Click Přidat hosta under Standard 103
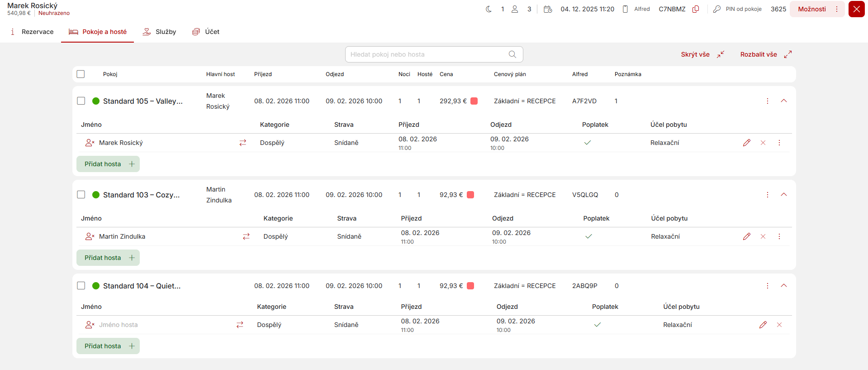 point(108,258)
